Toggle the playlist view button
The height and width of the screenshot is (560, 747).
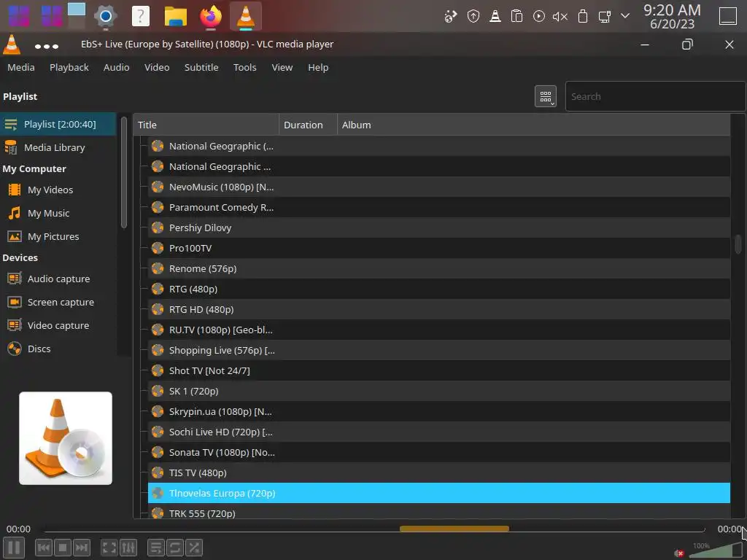pos(156,548)
